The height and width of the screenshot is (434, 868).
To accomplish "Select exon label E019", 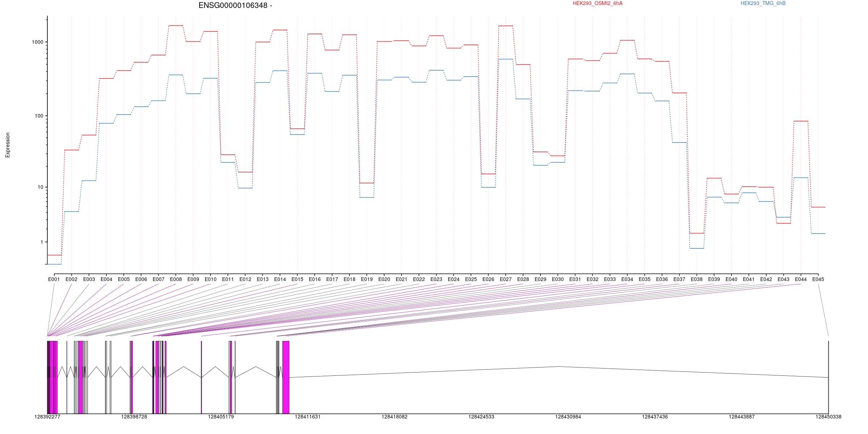I will [367, 279].
